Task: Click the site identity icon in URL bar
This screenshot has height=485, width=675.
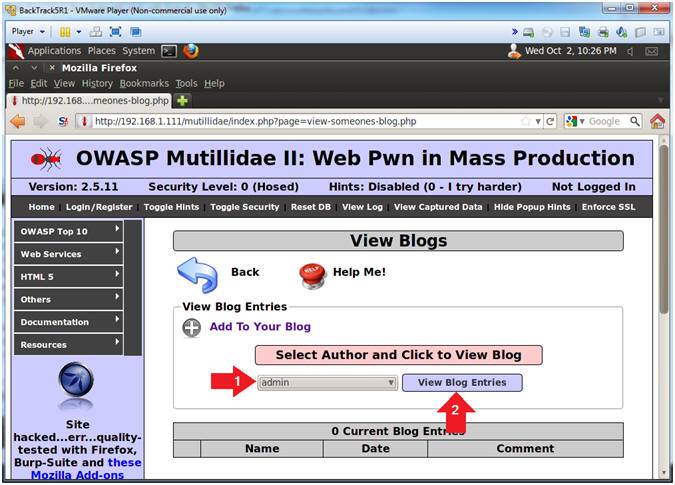Action: tap(84, 121)
